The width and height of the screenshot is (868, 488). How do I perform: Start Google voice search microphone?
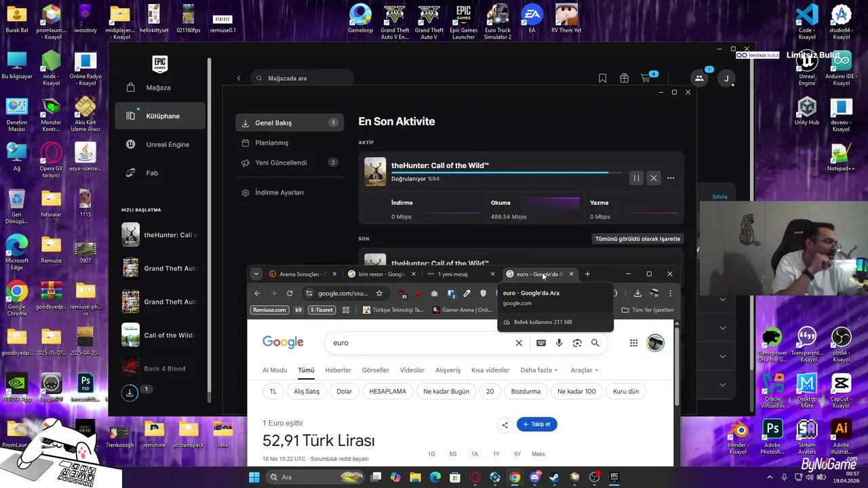pyautogui.click(x=559, y=343)
